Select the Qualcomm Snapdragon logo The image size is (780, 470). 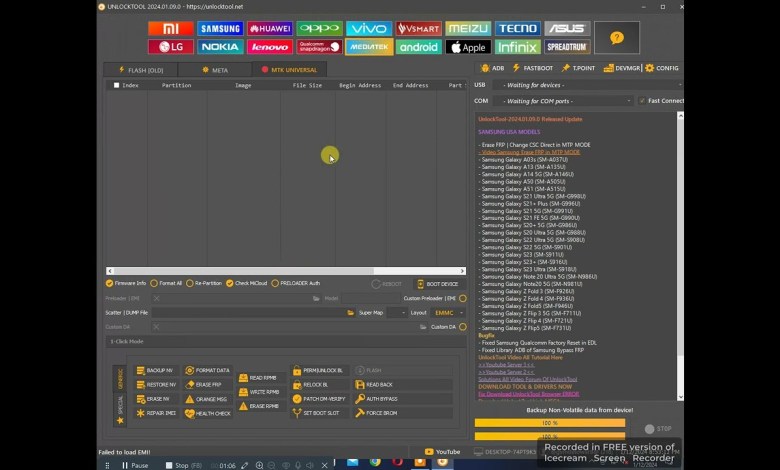319,47
